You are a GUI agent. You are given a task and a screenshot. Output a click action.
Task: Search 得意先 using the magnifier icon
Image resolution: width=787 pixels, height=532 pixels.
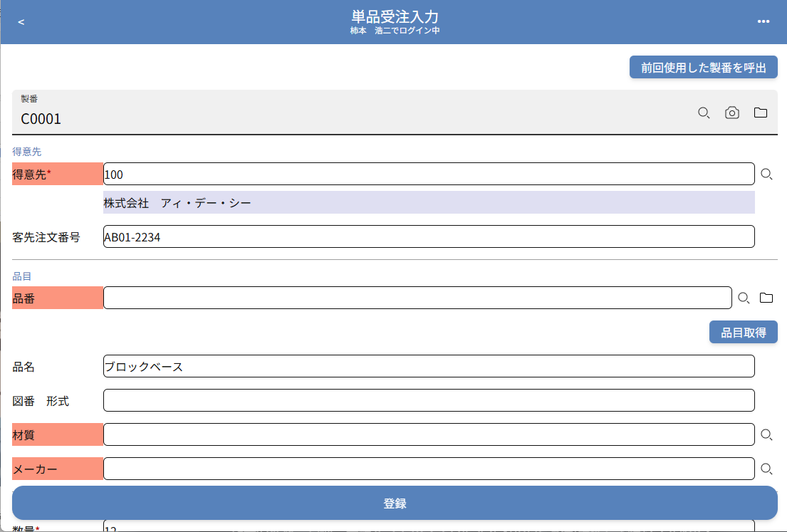[766, 174]
